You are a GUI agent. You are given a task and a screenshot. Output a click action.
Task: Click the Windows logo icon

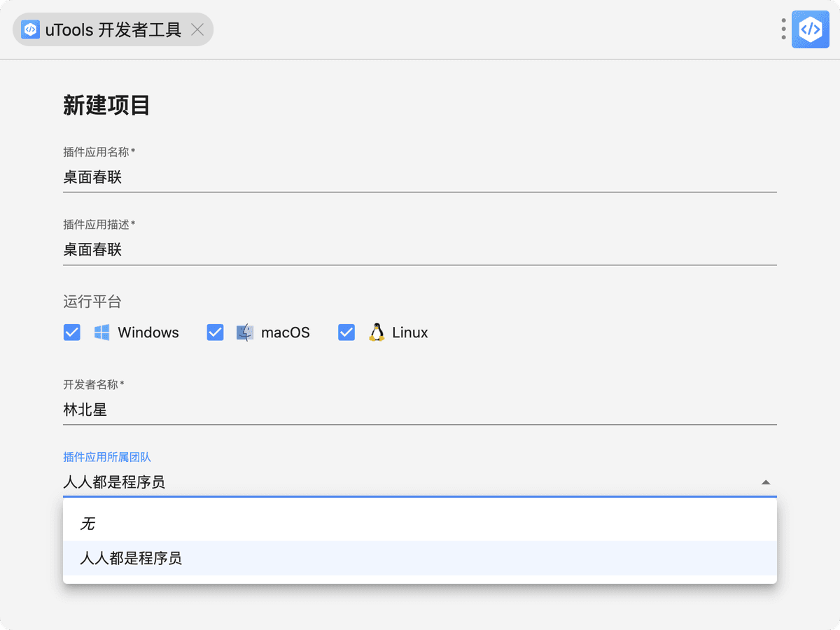click(x=102, y=332)
